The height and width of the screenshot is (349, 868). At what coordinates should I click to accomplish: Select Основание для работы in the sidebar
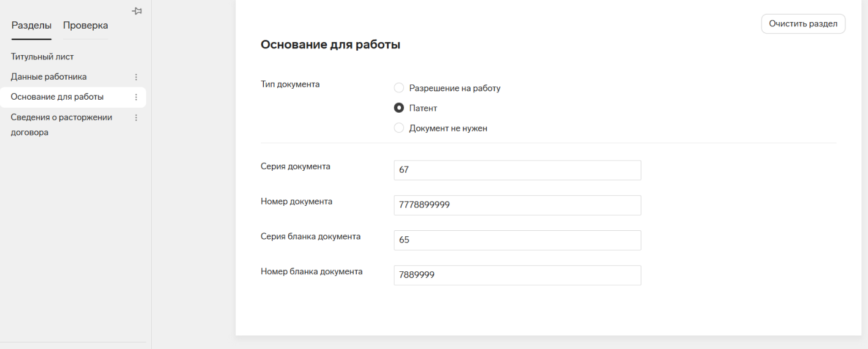coord(57,97)
